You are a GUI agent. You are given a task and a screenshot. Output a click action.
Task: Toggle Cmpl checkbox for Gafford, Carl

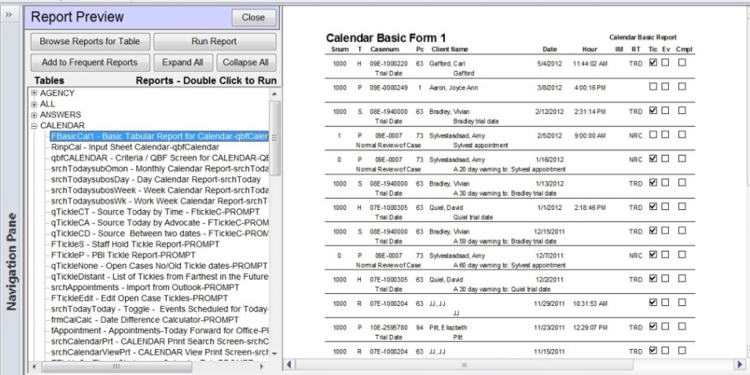coord(682,62)
